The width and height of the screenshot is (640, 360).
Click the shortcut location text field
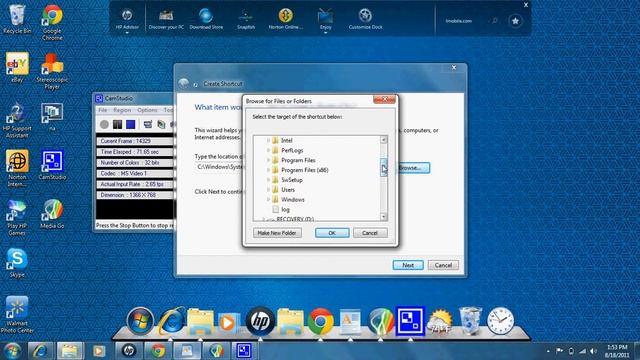pyautogui.click(x=220, y=167)
